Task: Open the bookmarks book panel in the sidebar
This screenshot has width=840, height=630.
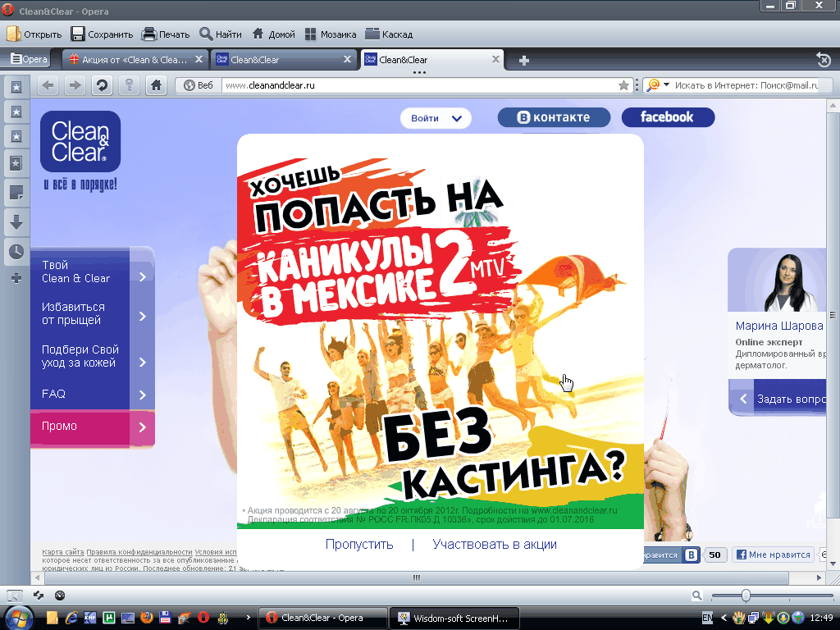Action: [x=16, y=163]
